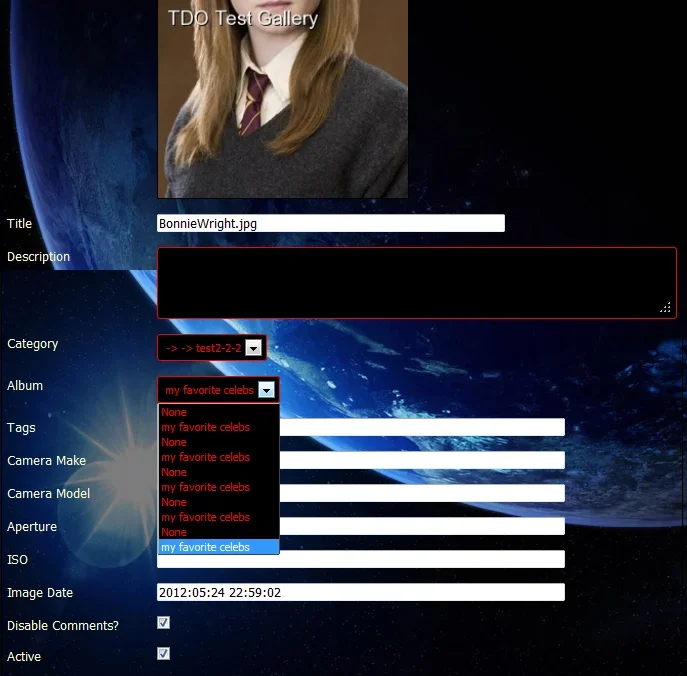
Task: Click the Camera Model label
Action: coord(48,494)
